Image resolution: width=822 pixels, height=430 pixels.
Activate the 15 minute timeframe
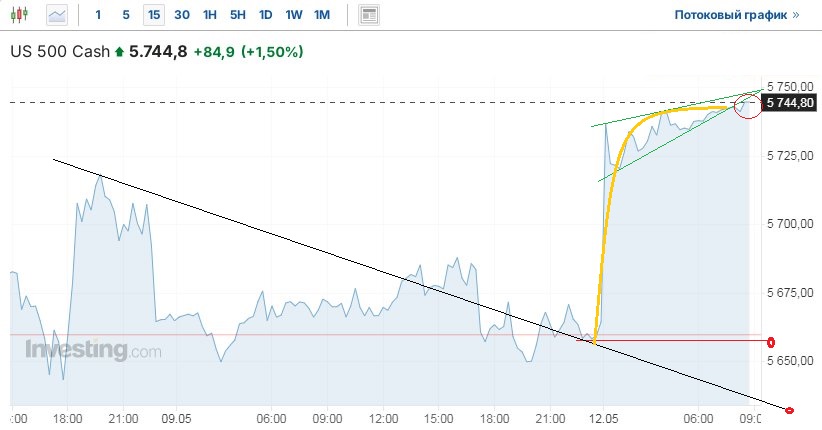click(153, 15)
